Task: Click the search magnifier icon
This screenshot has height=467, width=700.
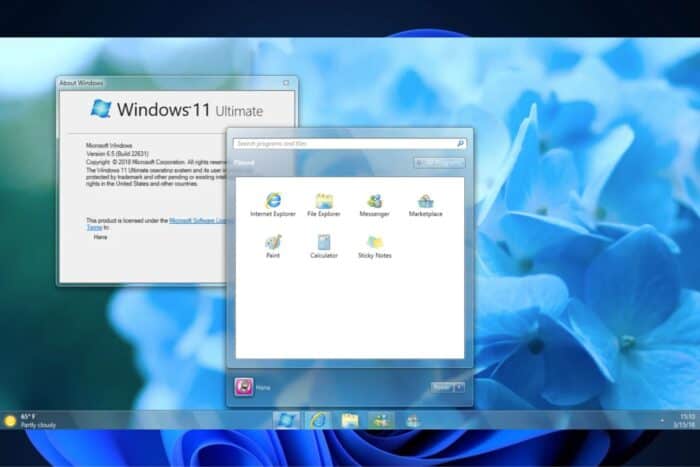Action: [x=460, y=144]
